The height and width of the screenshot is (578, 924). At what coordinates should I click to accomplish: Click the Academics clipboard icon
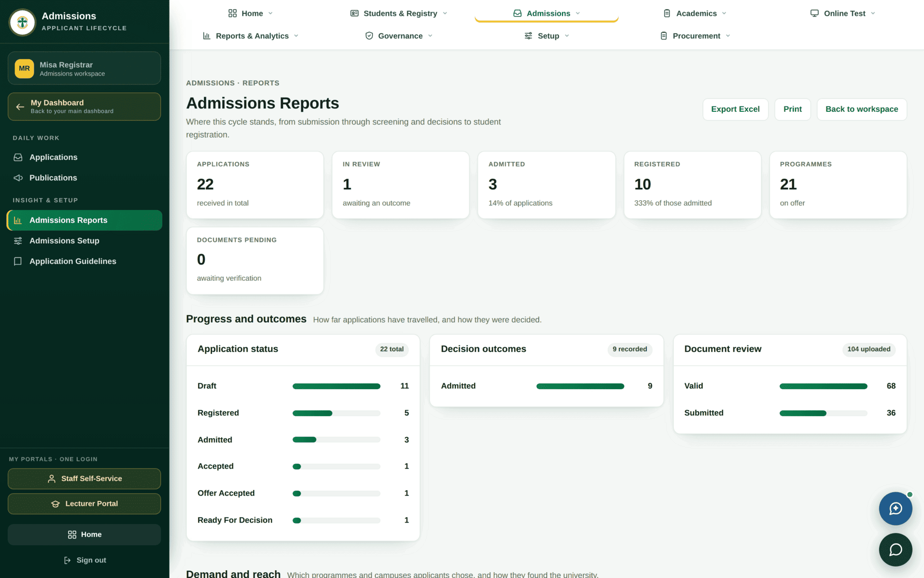click(x=667, y=13)
